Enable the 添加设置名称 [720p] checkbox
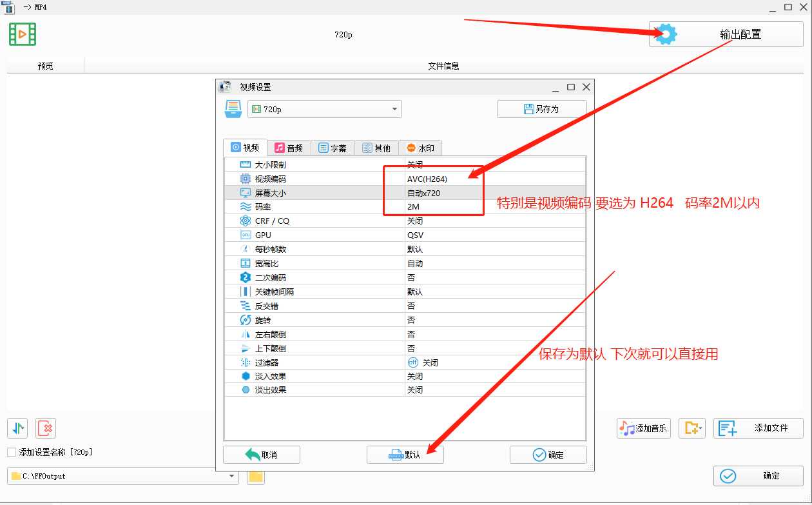The width and height of the screenshot is (812, 505). pyautogui.click(x=12, y=453)
